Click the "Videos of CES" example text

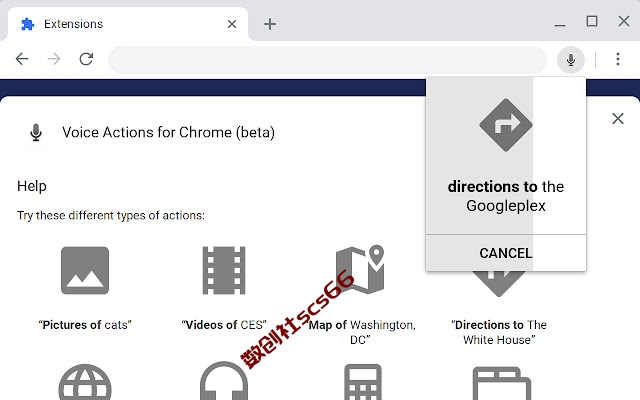pyautogui.click(x=224, y=325)
